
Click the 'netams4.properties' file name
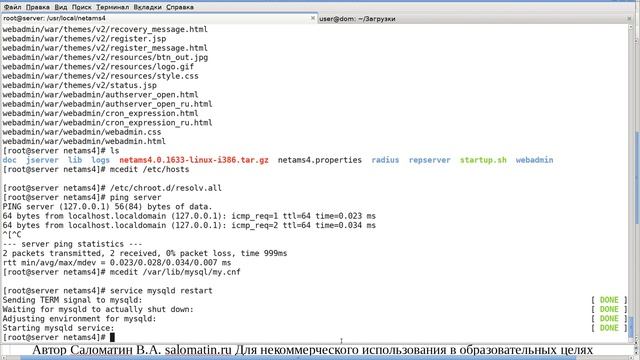[x=320, y=160]
